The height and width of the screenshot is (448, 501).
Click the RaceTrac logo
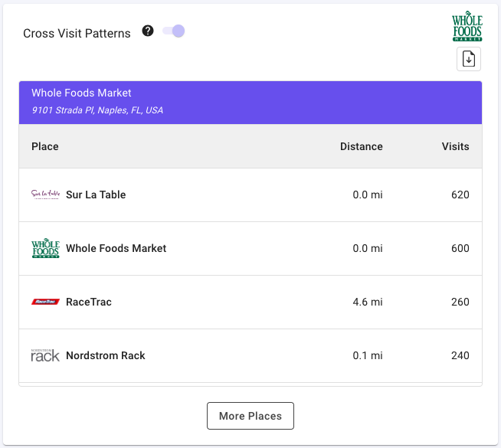click(45, 302)
